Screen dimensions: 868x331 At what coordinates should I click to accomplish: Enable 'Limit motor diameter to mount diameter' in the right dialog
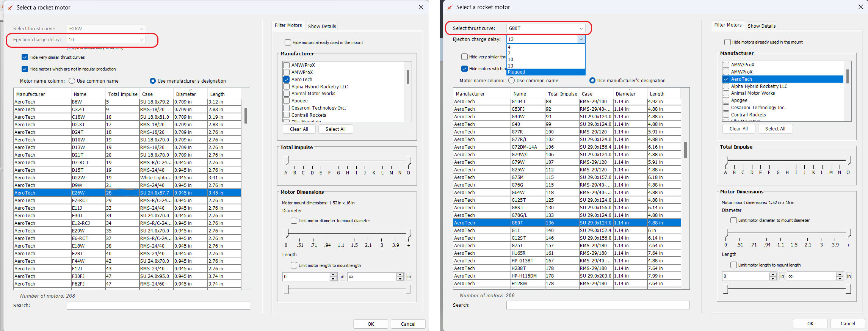(x=733, y=220)
